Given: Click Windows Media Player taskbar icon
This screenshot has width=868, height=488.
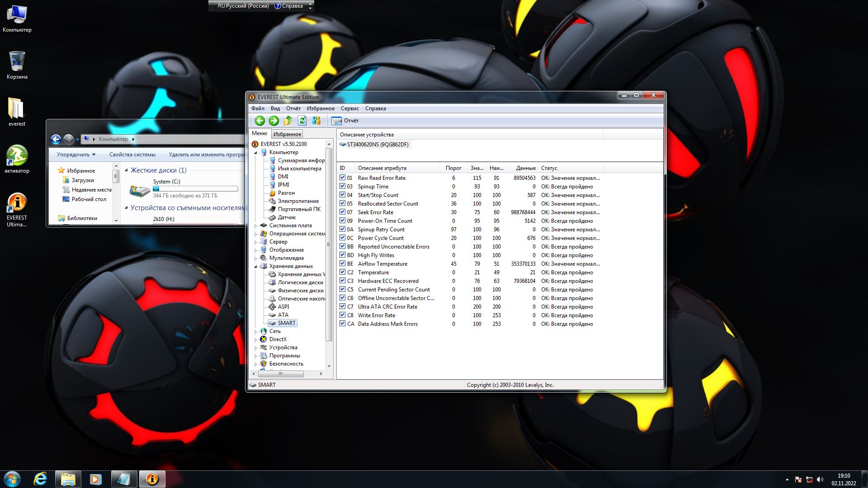Looking at the screenshot, I should 95,479.
